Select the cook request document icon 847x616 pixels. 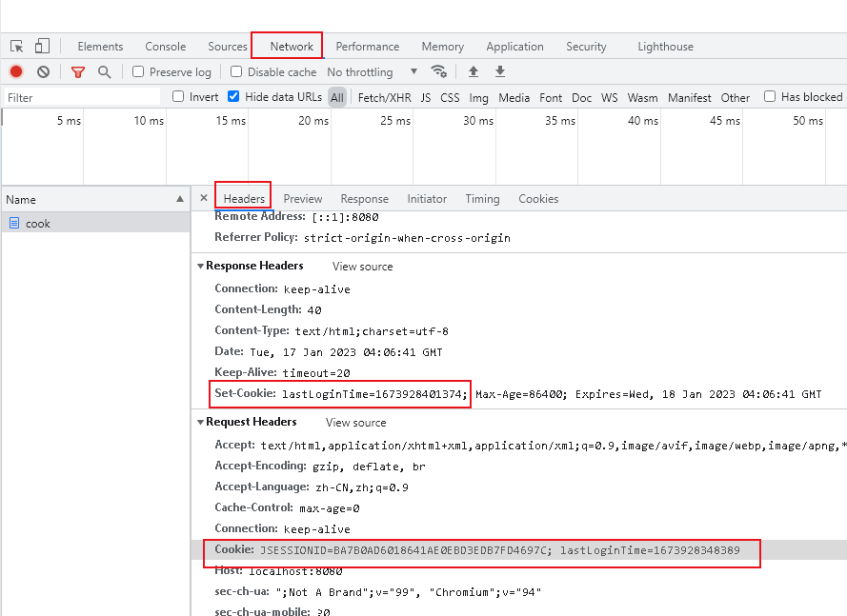14,223
